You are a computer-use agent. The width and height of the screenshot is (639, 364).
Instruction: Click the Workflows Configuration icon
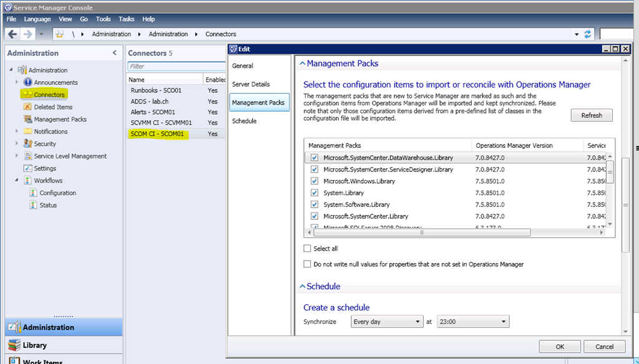click(x=34, y=193)
